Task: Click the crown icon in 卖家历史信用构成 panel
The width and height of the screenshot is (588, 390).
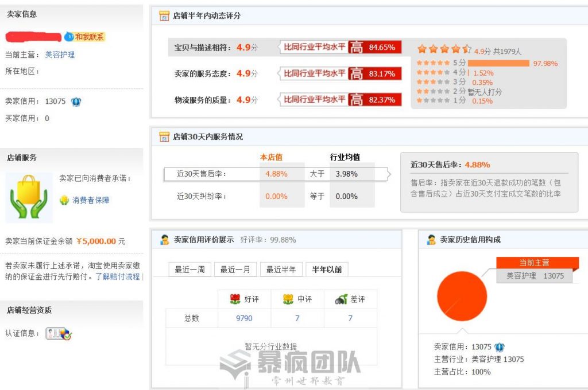Action: click(x=500, y=348)
